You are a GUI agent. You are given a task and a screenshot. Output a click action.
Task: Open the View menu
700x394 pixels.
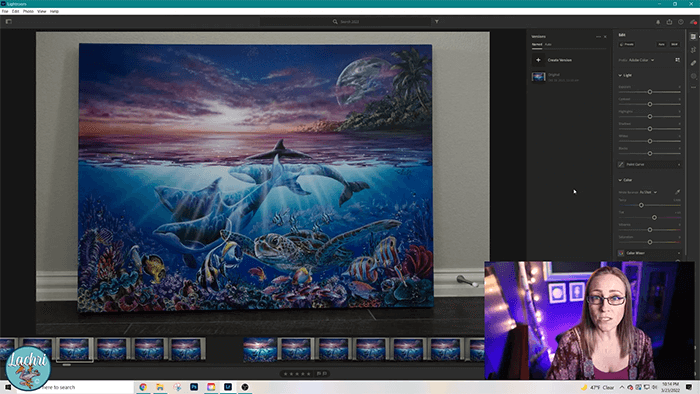pos(42,11)
